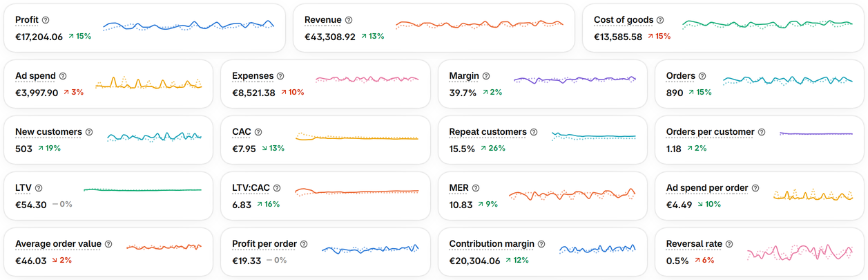868x280 pixels.
Task: Open the Average order value title
Action: pos(58,244)
